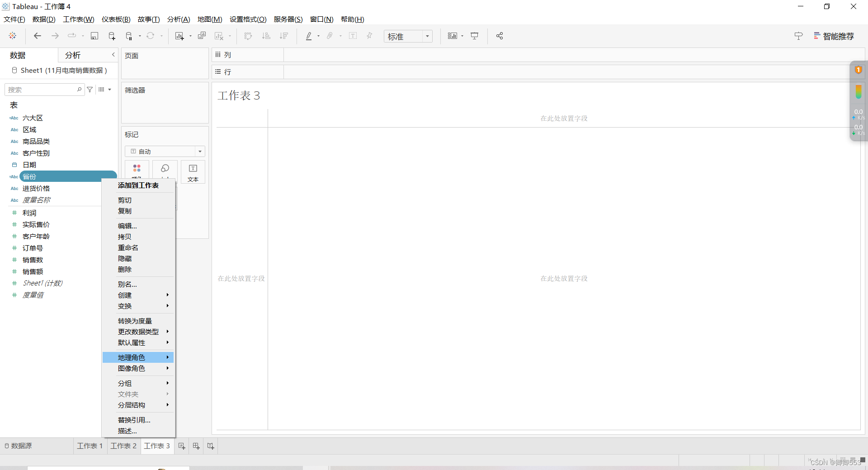Viewport: 868px width, 470px height.
Task: Swap rows and columns icon
Action: pos(248,36)
